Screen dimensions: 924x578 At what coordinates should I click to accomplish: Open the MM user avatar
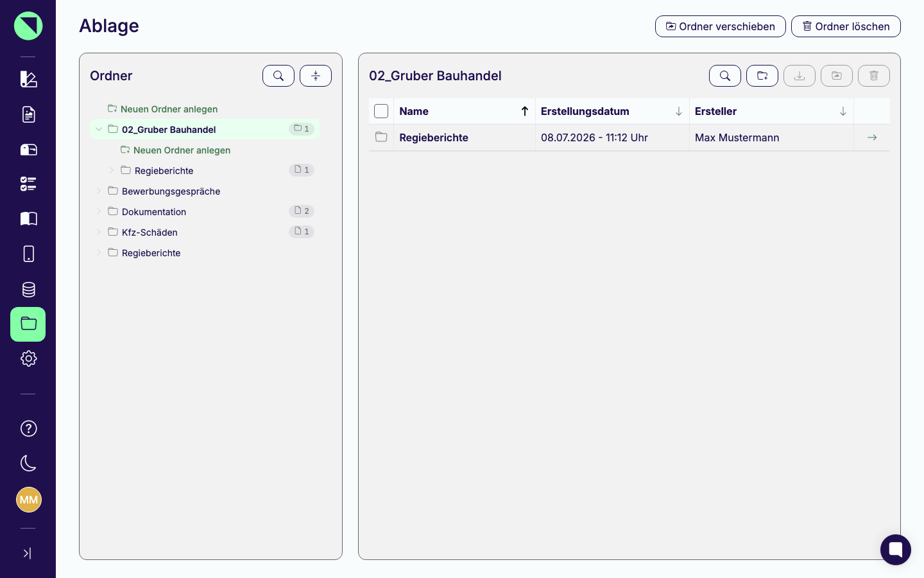click(28, 500)
